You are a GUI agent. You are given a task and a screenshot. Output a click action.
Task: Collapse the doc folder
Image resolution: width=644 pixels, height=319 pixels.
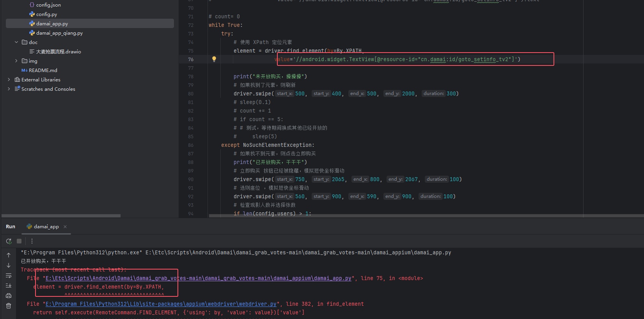tap(16, 42)
